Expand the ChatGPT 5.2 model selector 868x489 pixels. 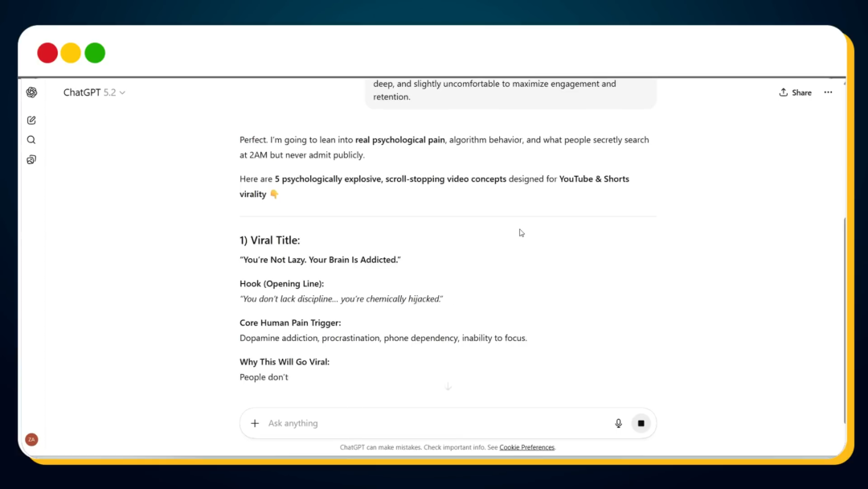94,92
